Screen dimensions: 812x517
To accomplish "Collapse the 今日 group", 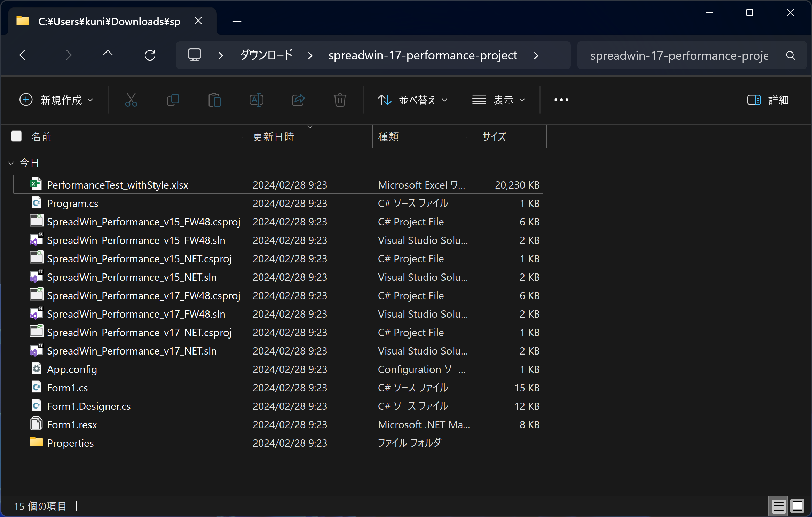I will tap(11, 162).
